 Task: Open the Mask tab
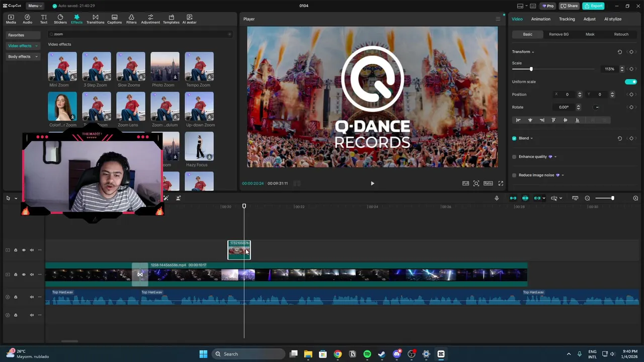590,34
